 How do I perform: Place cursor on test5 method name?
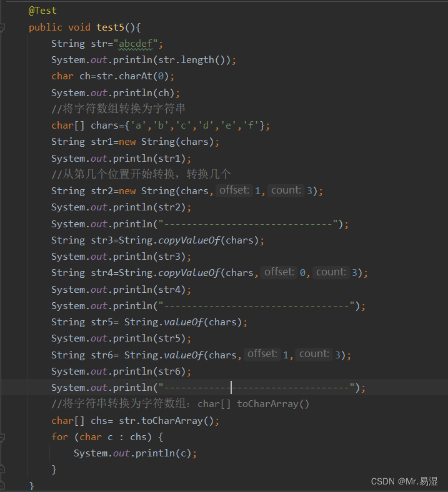[x=110, y=27]
